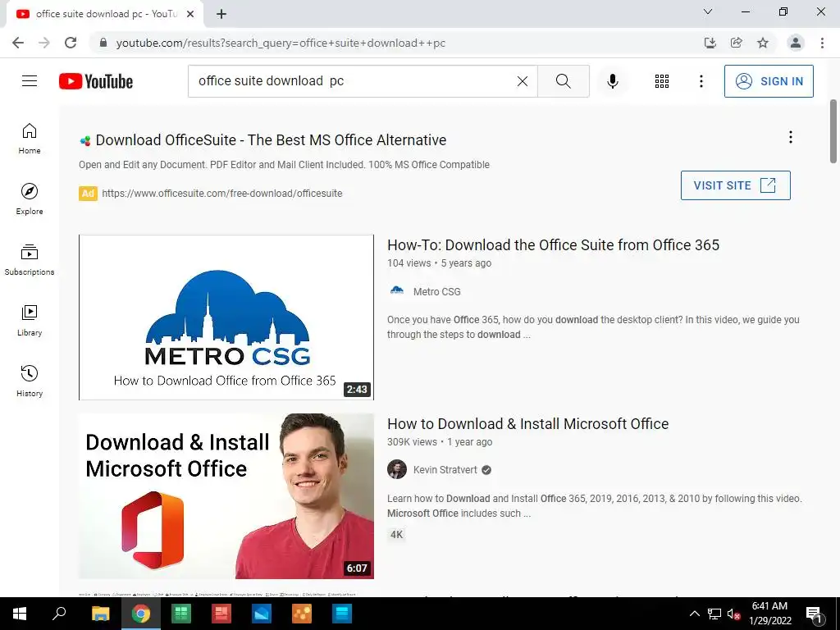Open 'How to Download & Install Microsoft Office'
This screenshot has width=840, height=630.
pos(527,424)
